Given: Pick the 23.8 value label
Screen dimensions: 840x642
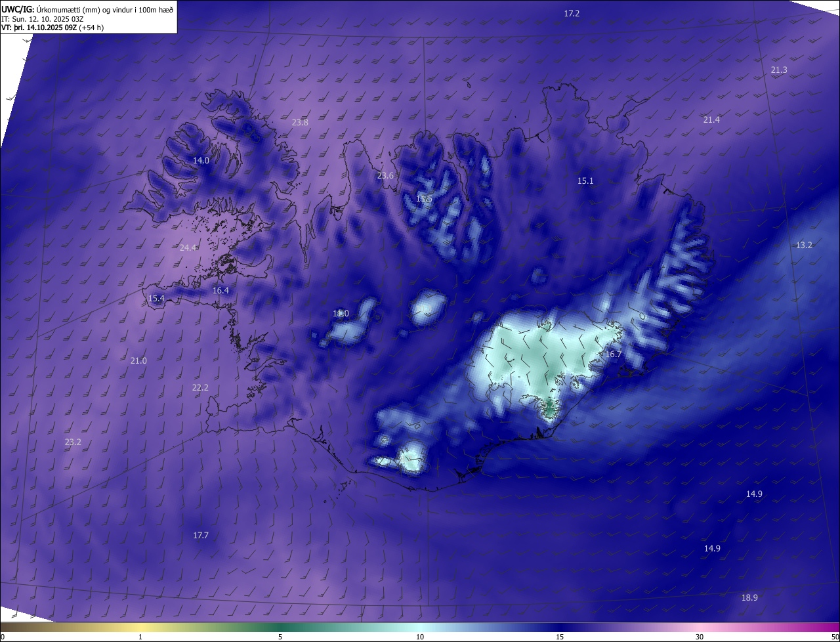Looking at the screenshot, I should pyautogui.click(x=300, y=122).
